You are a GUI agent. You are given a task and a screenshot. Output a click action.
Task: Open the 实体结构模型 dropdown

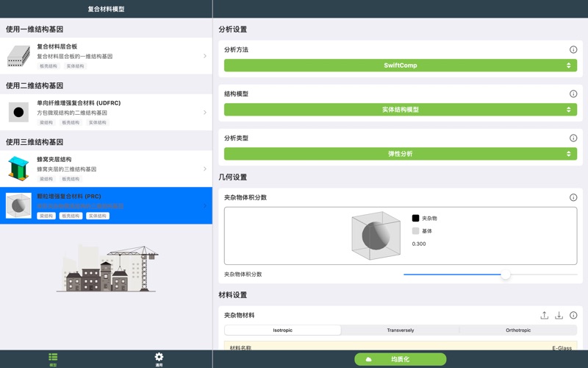tap(401, 110)
